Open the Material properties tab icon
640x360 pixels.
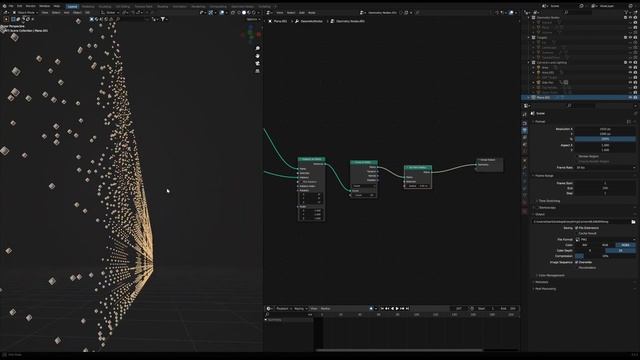[x=524, y=203]
